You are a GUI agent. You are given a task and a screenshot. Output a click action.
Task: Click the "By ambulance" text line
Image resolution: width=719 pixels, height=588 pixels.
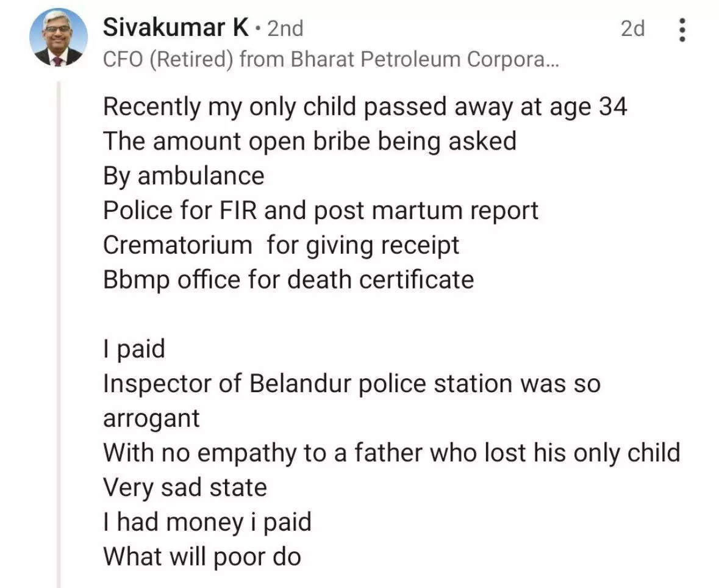click(184, 176)
